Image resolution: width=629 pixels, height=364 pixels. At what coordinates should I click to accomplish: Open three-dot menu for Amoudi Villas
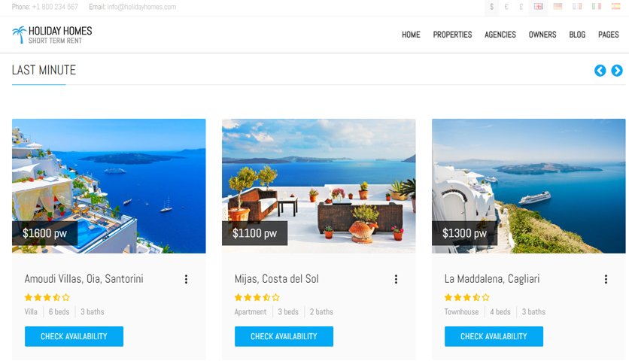click(186, 279)
